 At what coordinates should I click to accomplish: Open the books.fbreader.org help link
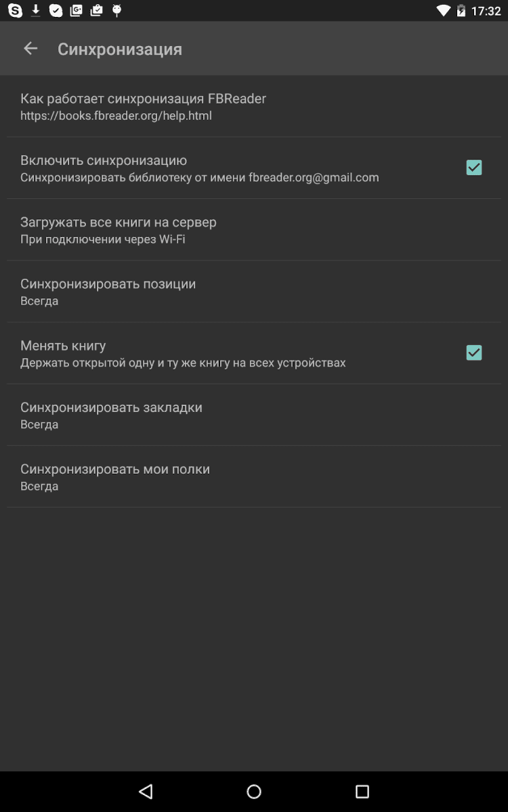[x=116, y=116]
